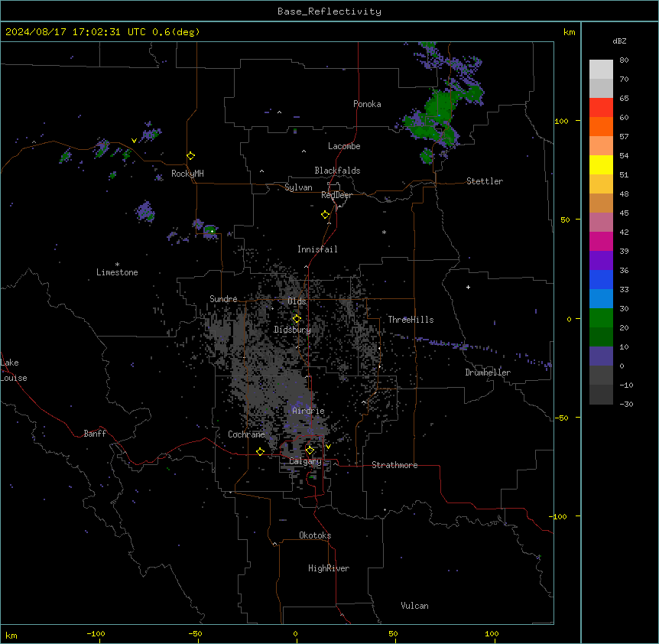Click the RockyMH town label

[x=187, y=174]
